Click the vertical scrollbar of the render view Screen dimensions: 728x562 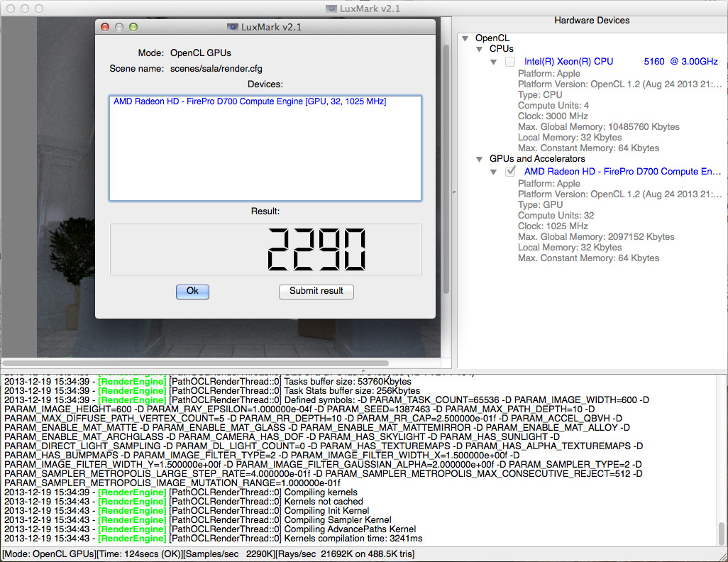(x=446, y=169)
